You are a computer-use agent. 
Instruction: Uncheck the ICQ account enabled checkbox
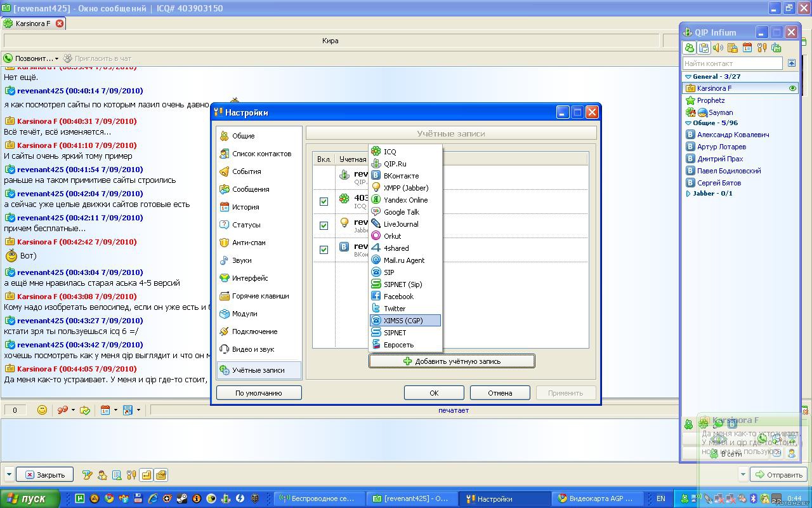click(x=324, y=201)
